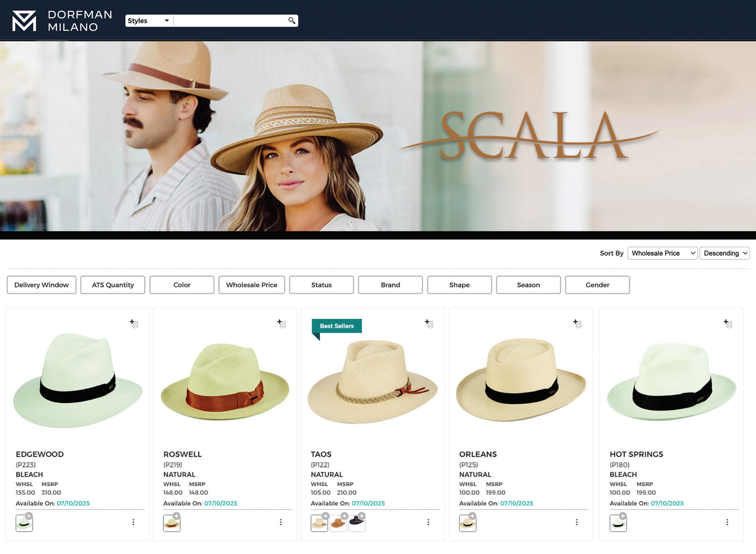This screenshot has height=554, width=756.
Task: Select Taos navy color swatch
Action: click(x=357, y=523)
